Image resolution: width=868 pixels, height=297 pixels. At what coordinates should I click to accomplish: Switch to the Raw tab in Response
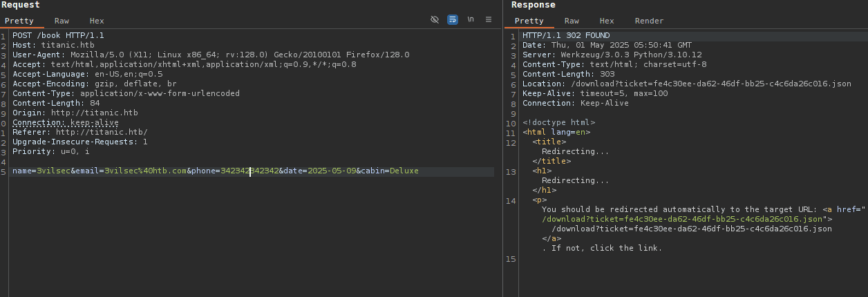click(x=572, y=21)
